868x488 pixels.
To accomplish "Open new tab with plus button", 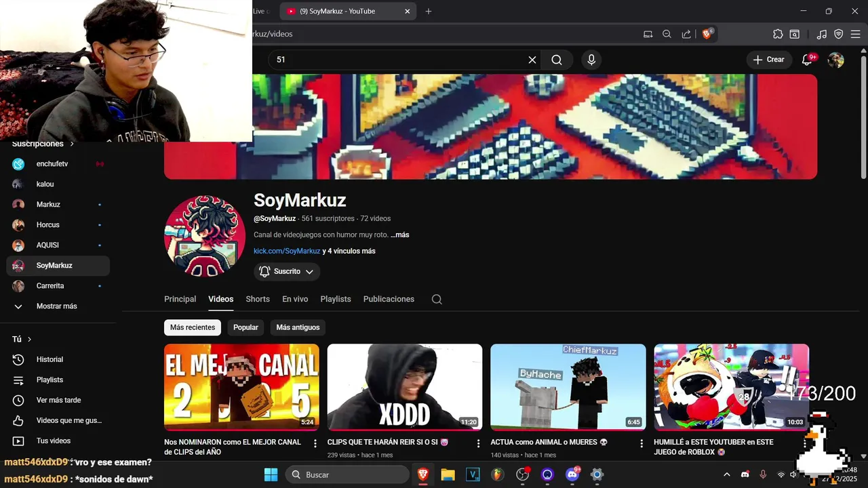I will [x=428, y=11].
